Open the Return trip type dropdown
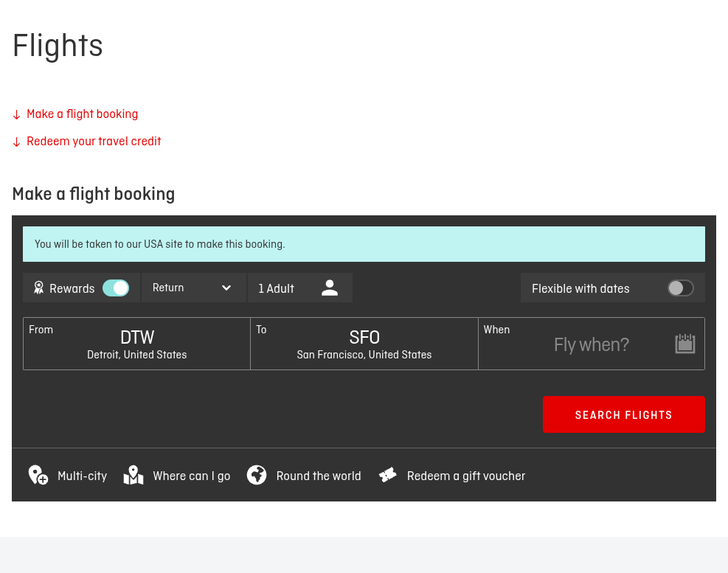 pyautogui.click(x=193, y=288)
